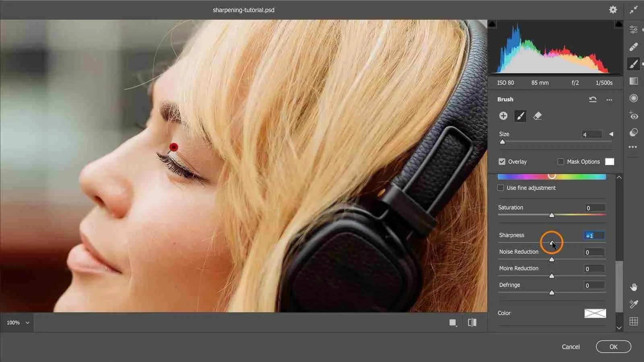Enable the Overlay checkbox
Screen dimensions: 644x362
coord(502,161)
